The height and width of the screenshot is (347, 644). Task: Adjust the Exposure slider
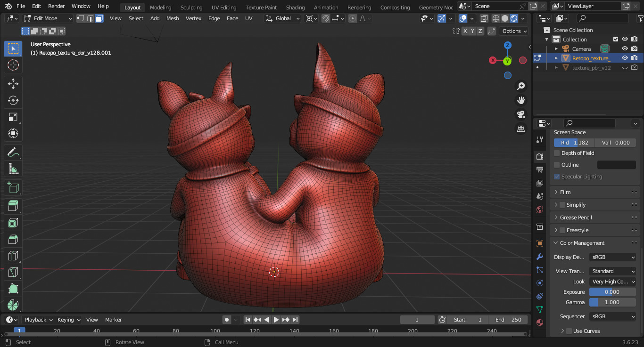(612, 292)
